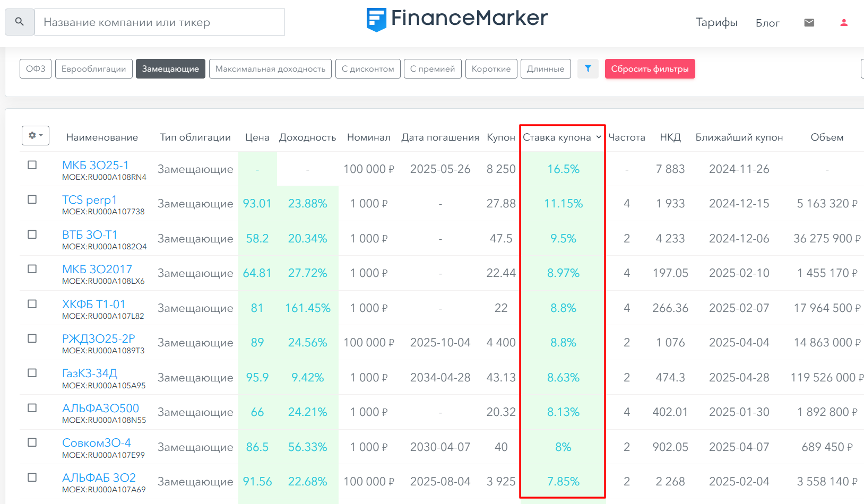Viewport: 864px width, 504px height.
Task: Open the ХКФБ Т1-01 bond link
Action: pyautogui.click(x=94, y=304)
